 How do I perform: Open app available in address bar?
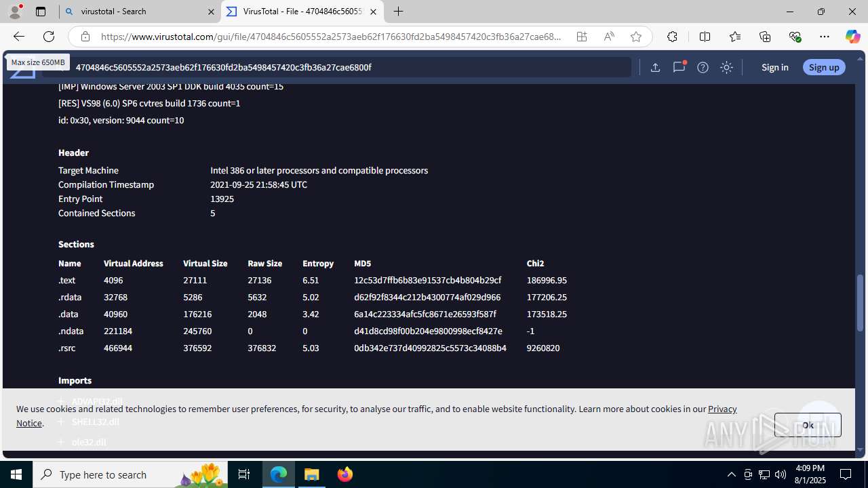tap(582, 37)
